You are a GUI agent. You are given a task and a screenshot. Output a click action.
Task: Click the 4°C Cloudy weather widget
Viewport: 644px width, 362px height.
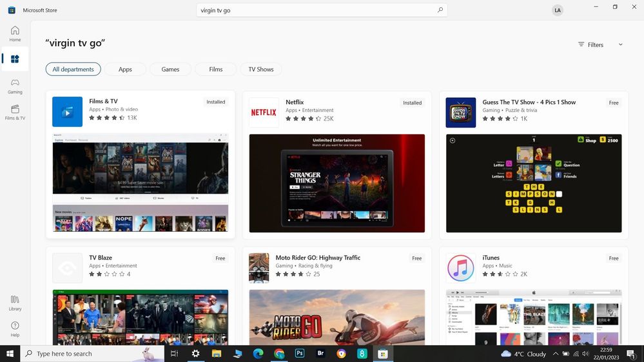(x=523, y=354)
